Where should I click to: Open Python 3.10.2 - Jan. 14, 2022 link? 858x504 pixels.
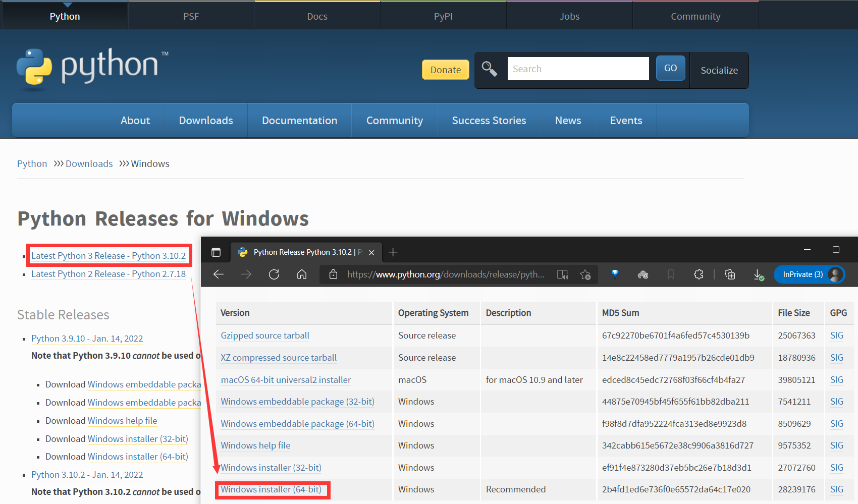click(x=87, y=475)
